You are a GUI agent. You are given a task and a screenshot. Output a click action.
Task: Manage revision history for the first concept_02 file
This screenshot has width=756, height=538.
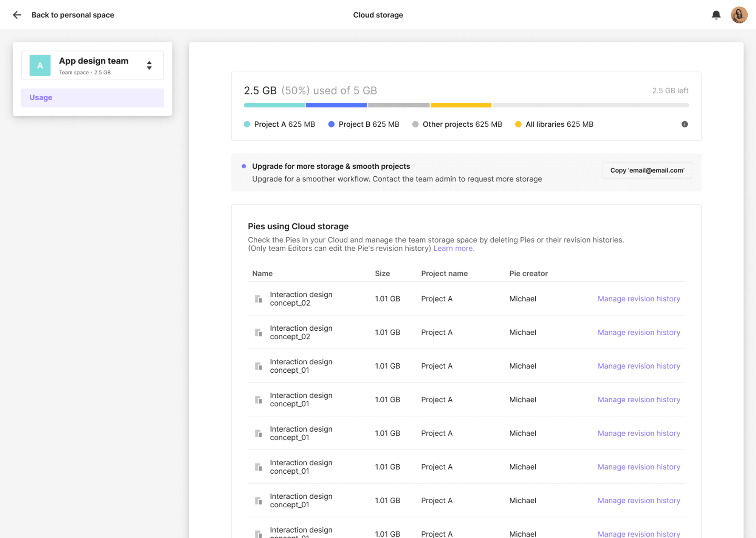tap(638, 299)
